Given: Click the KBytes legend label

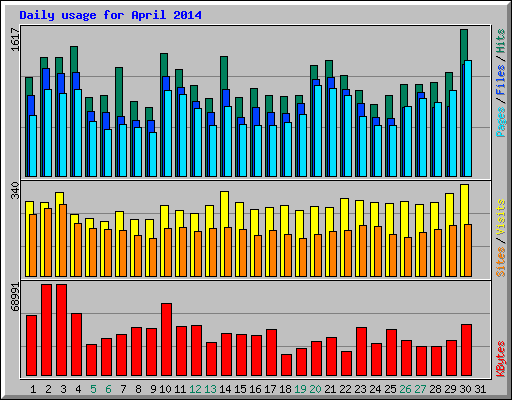Looking at the screenshot, I should (501, 359).
